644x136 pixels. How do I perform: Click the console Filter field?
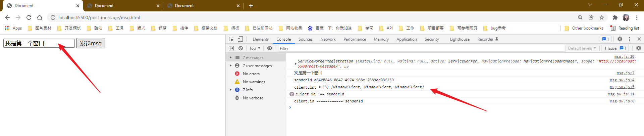422,48
